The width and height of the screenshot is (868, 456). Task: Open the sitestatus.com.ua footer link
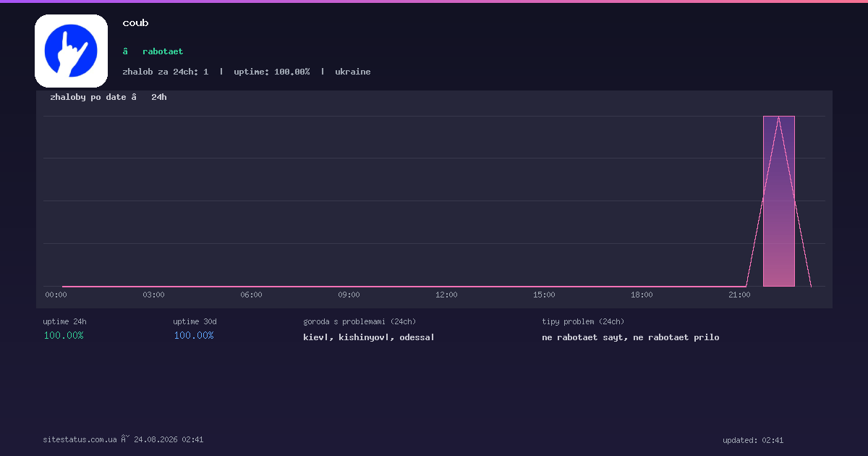[80, 439]
